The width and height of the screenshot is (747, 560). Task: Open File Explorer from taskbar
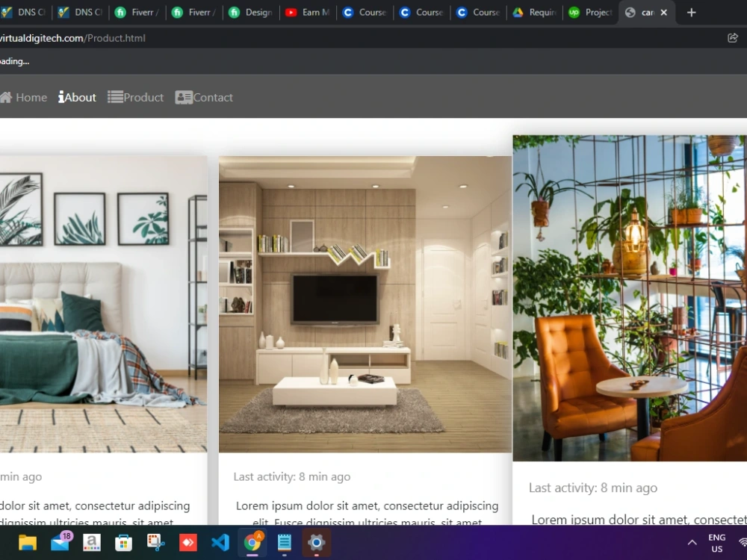tap(28, 542)
